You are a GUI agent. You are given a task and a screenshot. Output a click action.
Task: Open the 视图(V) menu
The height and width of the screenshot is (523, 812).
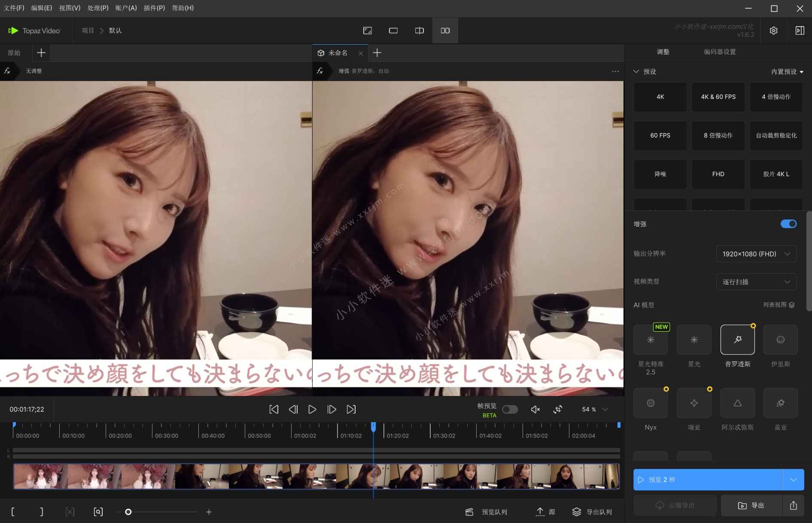click(70, 8)
